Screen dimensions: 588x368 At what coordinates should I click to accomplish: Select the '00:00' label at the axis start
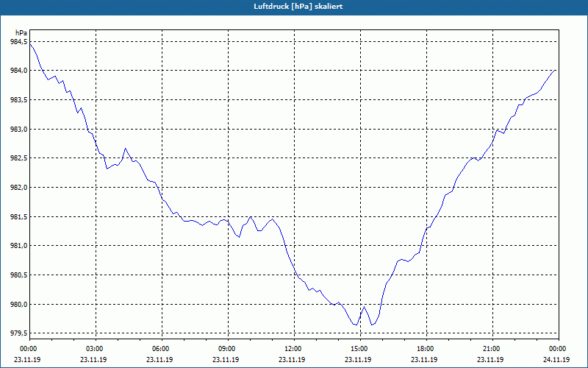coord(29,348)
